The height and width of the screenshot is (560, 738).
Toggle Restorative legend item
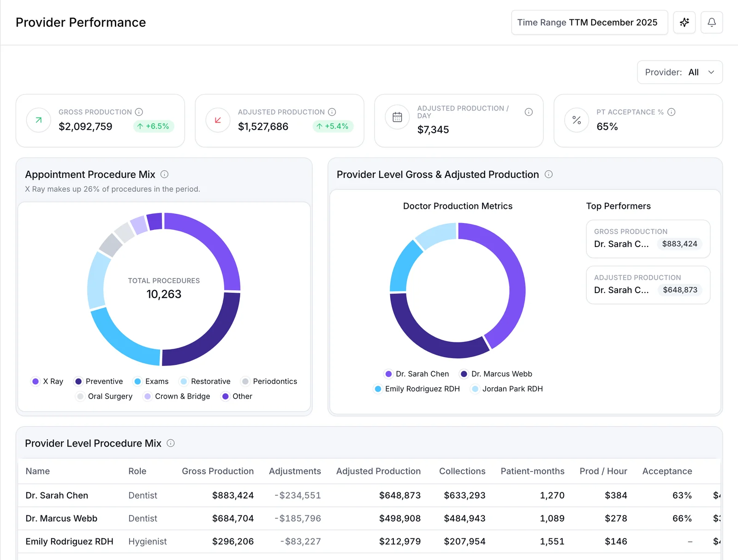(x=205, y=381)
